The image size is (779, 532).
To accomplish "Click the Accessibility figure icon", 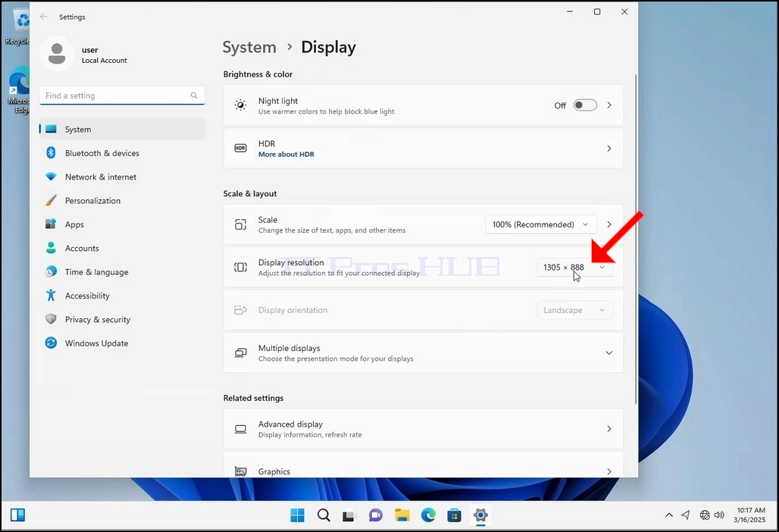I will [x=51, y=296].
